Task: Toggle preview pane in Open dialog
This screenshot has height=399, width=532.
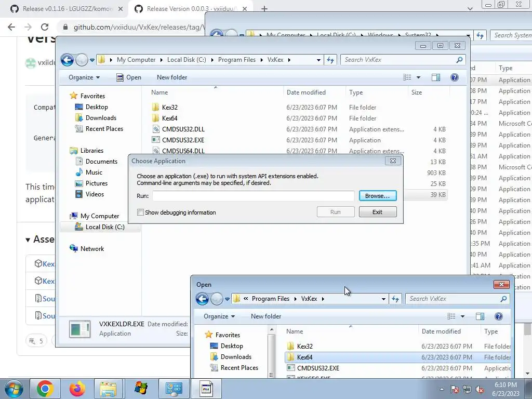Action: 480,316
